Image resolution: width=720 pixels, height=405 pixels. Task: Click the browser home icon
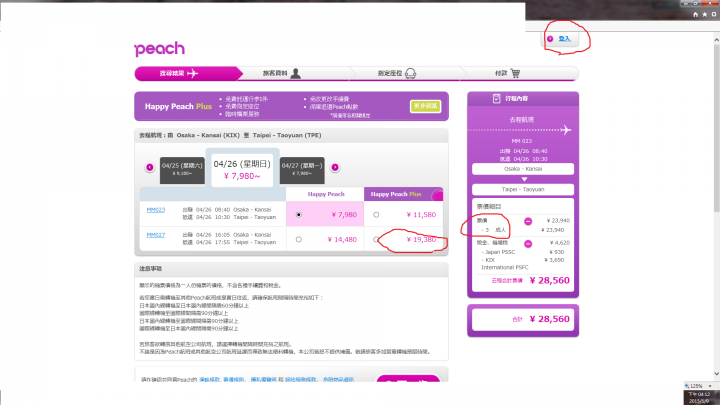click(x=695, y=15)
